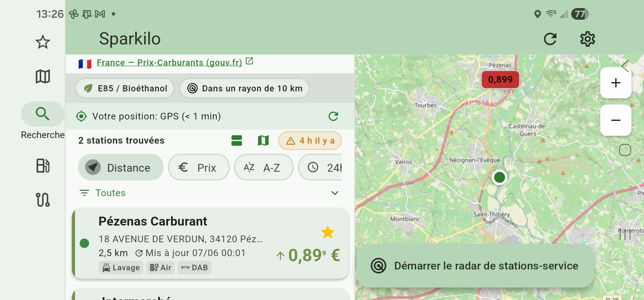Click the green status dot on Pézenas card
This screenshot has height=300, width=644.
84,243
